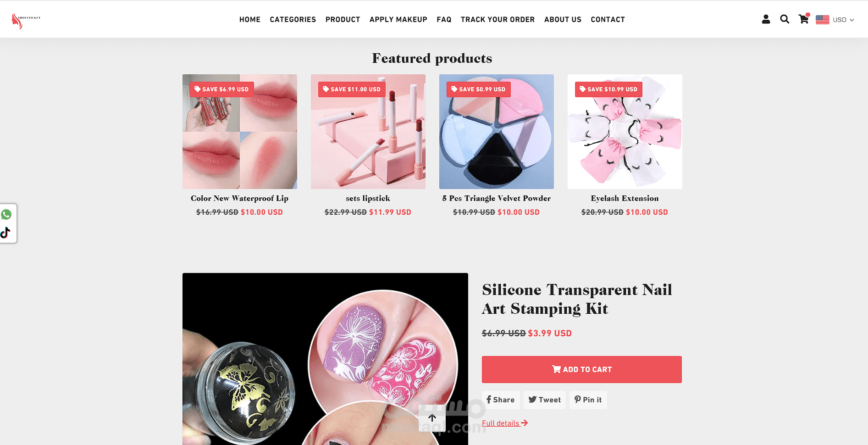Open TikTok link in side widget

6,233
